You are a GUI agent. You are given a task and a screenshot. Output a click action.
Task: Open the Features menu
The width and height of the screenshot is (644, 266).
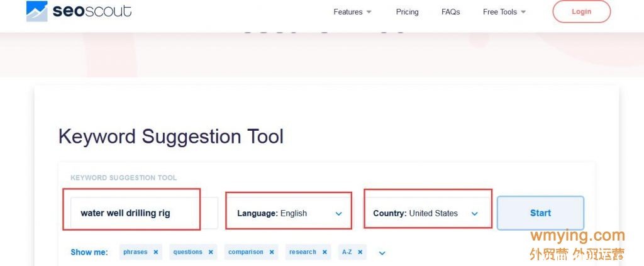[x=352, y=12]
